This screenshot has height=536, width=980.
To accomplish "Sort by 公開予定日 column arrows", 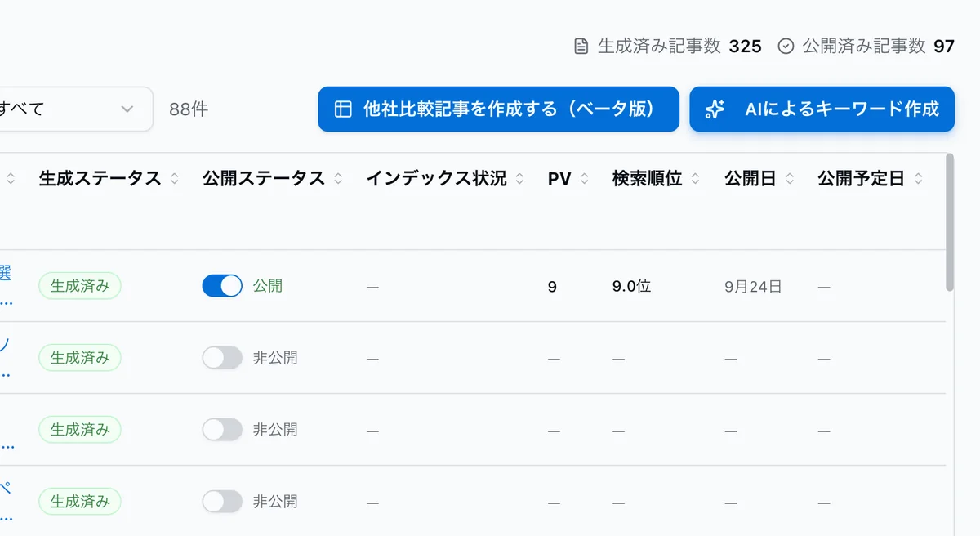I will pyautogui.click(x=918, y=179).
